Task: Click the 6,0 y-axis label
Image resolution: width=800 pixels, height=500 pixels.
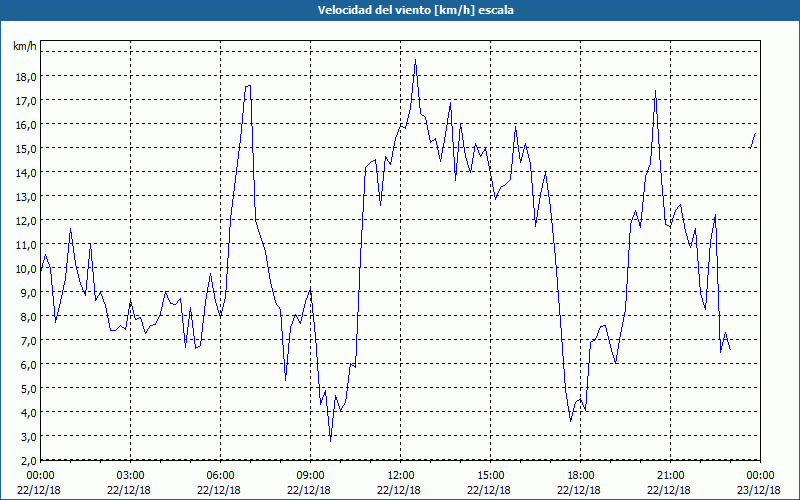Action: 29,365
